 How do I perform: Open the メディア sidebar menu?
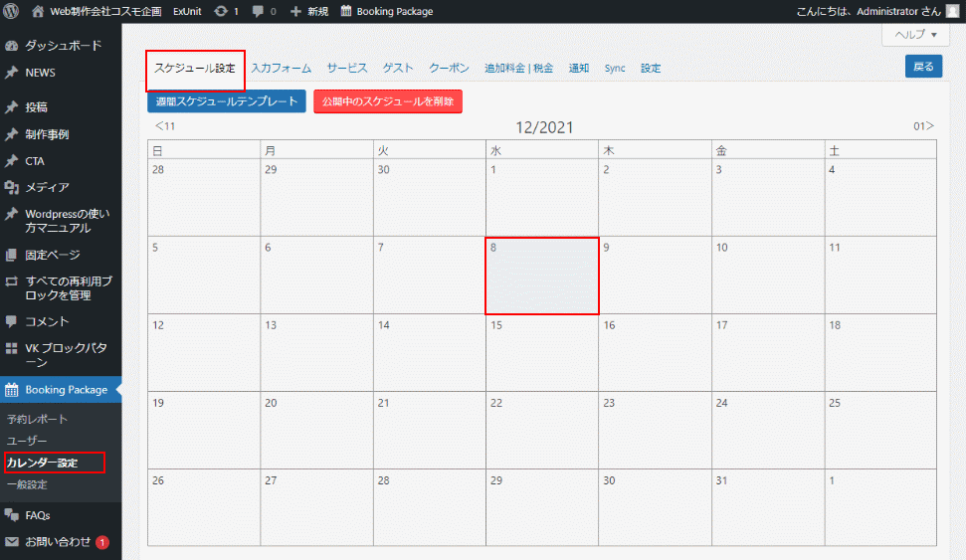tap(47, 187)
